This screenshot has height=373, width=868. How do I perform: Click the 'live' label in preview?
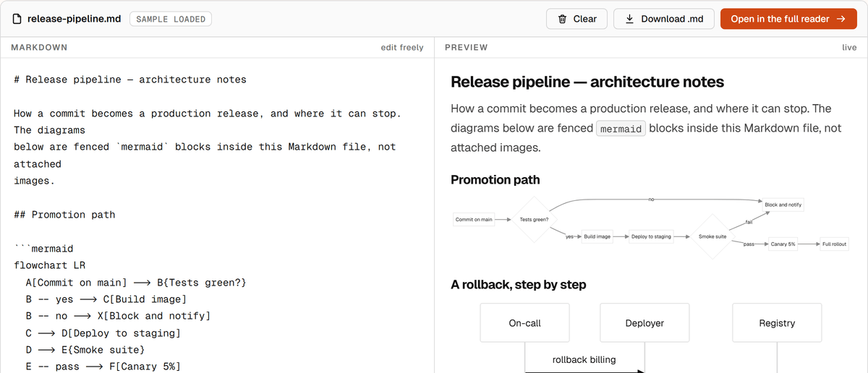[x=849, y=48]
